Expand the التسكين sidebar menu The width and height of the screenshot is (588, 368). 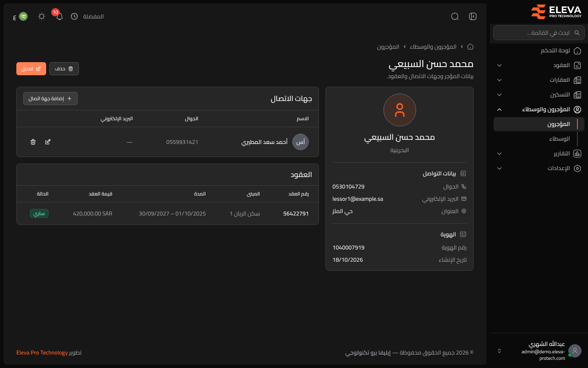539,95
